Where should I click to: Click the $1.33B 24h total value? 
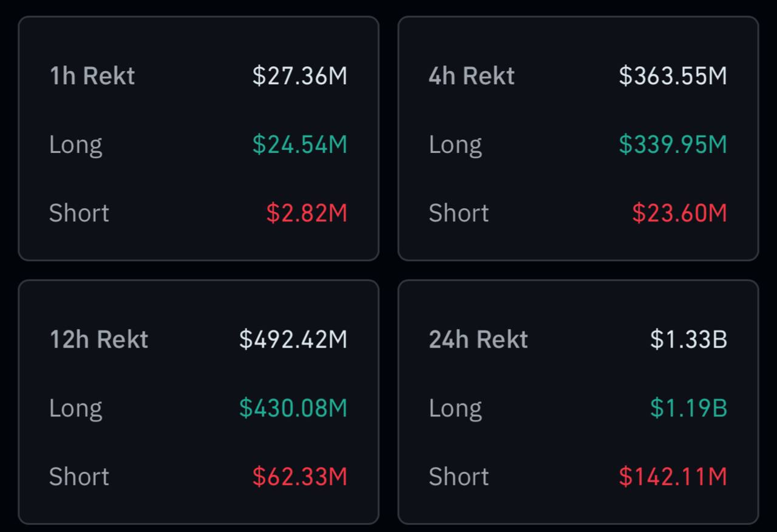[688, 339]
